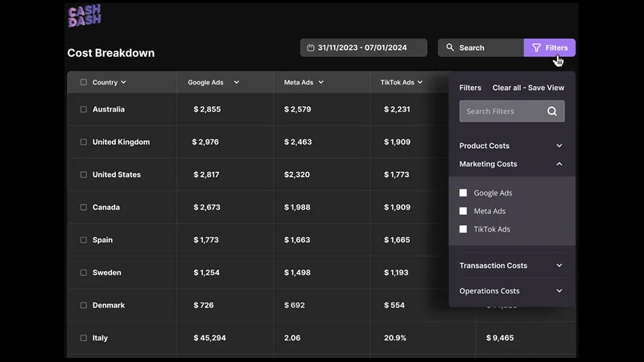Viewport: 644px width, 362px height.
Task: Check the United Kingdom row checkbox
Action: [x=84, y=142]
